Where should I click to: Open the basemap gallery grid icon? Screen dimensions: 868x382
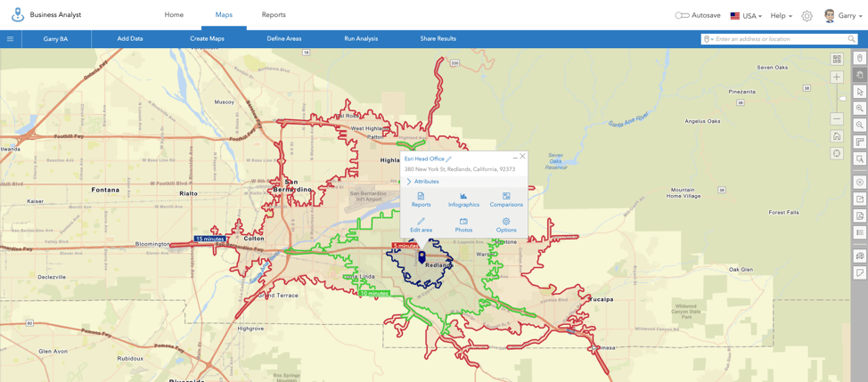click(837, 59)
